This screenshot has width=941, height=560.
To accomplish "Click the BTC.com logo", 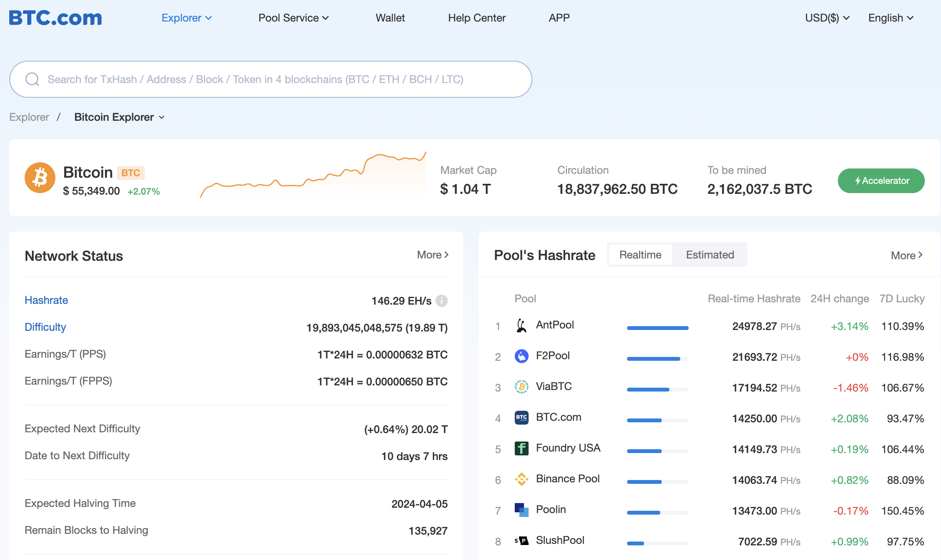I will [55, 18].
